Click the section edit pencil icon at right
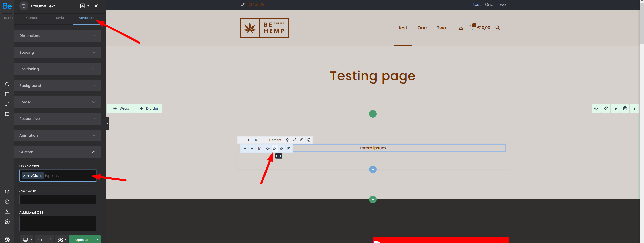644x243 pixels. 606,108
